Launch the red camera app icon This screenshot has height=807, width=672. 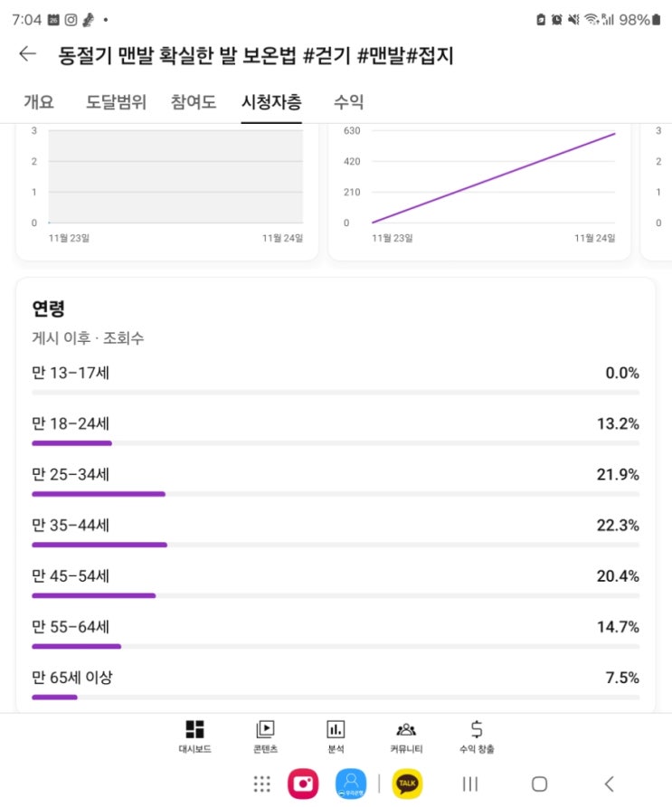(x=303, y=783)
